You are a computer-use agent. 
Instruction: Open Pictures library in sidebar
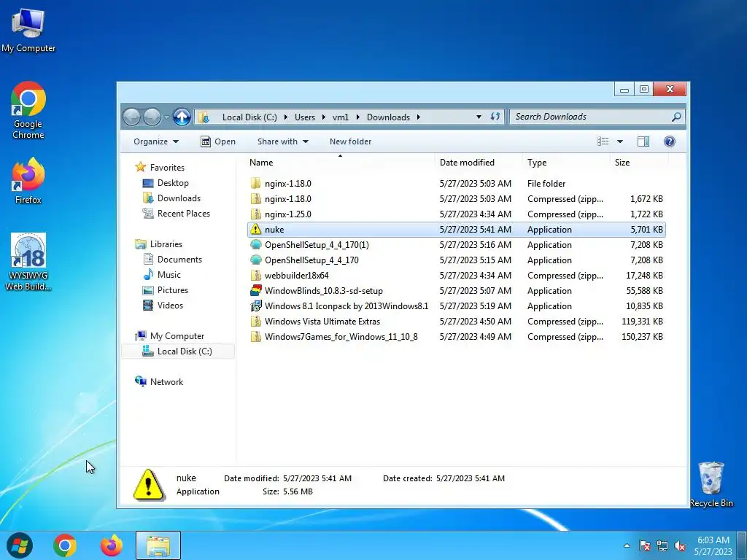coord(166,290)
